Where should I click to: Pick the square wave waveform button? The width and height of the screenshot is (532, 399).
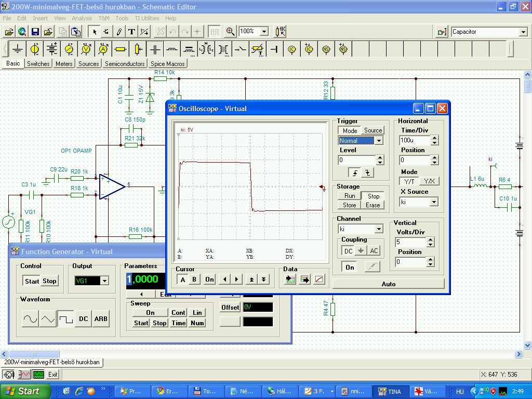pos(65,319)
